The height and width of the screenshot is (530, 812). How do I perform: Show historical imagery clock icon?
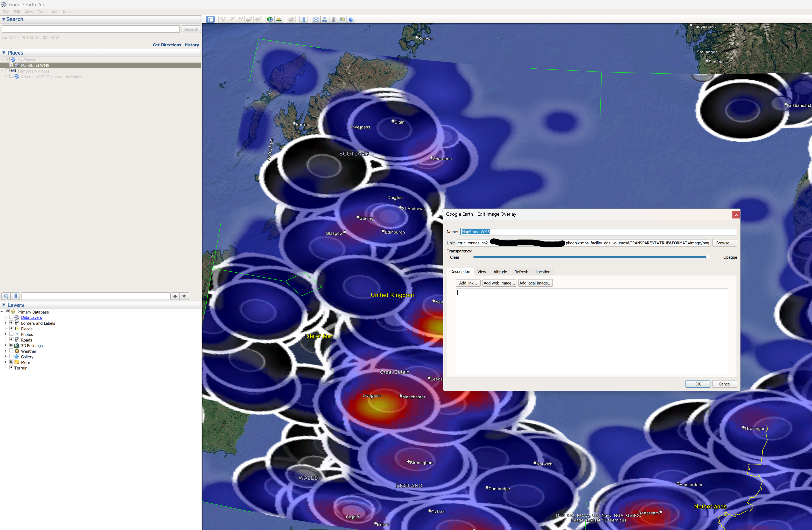coord(270,19)
